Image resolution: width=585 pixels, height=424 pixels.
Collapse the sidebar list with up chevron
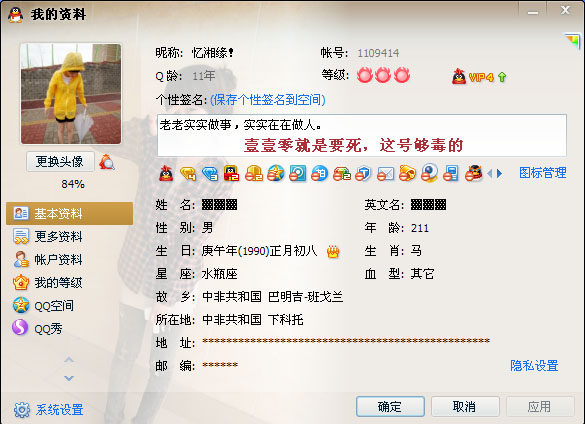point(69,360)
